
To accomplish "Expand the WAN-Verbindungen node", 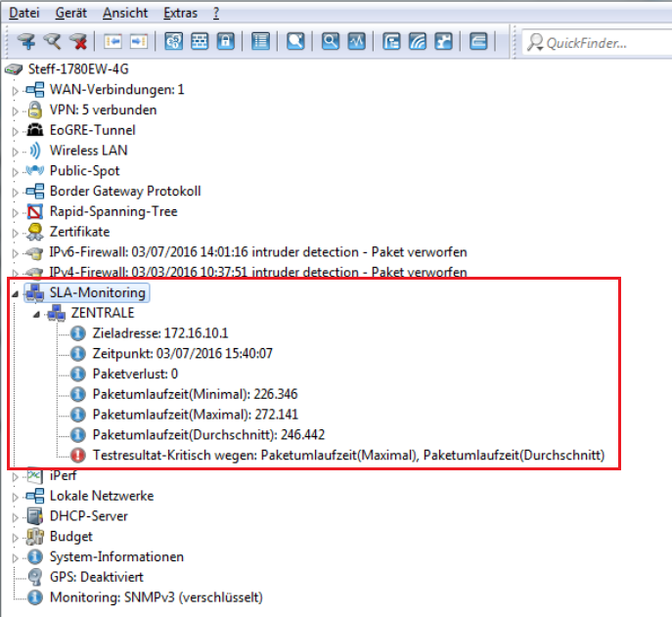I will pos(14,90).
